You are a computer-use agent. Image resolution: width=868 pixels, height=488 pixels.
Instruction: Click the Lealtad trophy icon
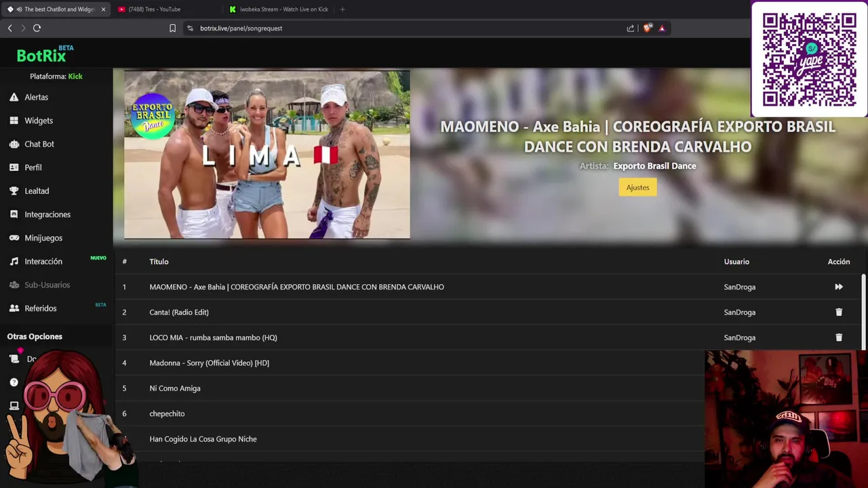click(14, 191)
